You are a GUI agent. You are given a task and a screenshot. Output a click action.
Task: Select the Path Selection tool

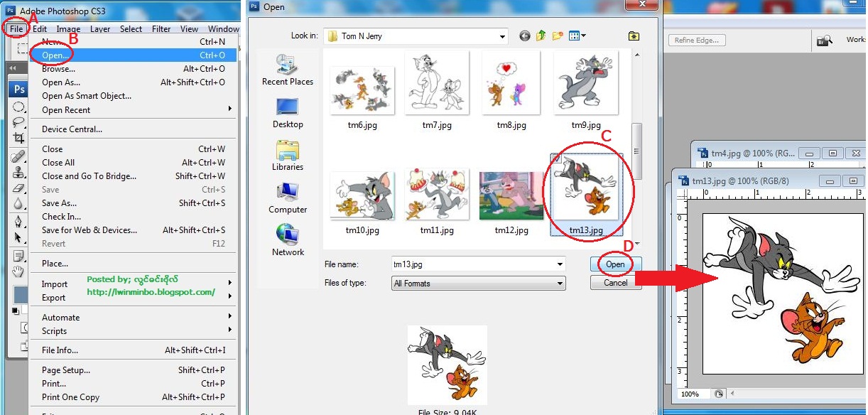coord(18,238)
